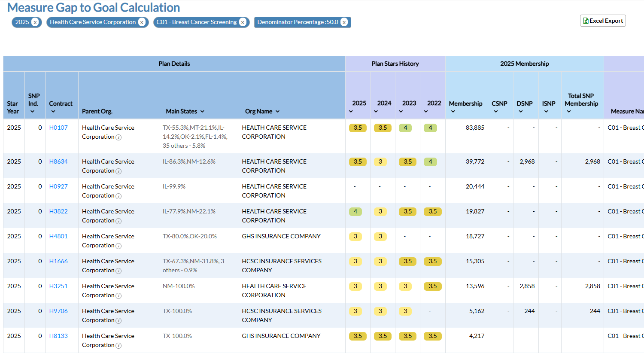This screenshot has width=644, height=353.
Task: Open contract H0107 link
Action: pyautogui.click(x=58, y=128)
